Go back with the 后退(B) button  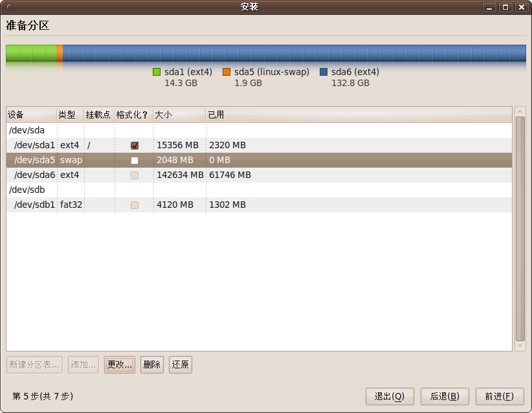click(x=445, y=396)
